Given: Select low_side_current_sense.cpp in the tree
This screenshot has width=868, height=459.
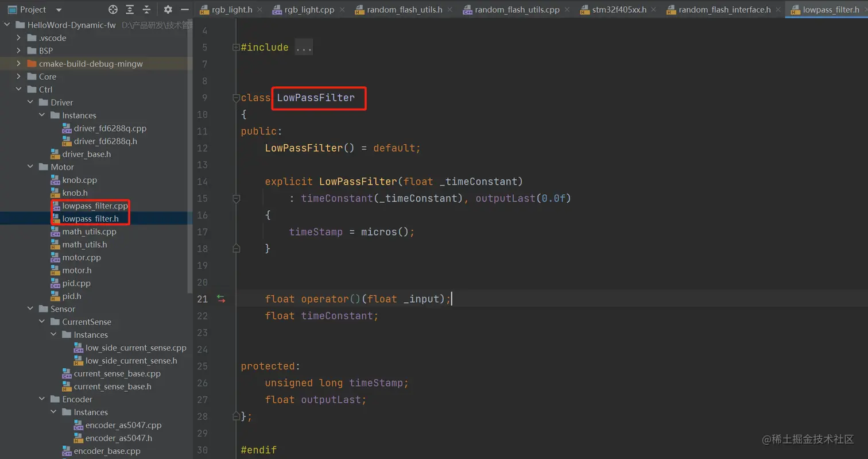Looking at the screenshot, I should coord(136,348).
